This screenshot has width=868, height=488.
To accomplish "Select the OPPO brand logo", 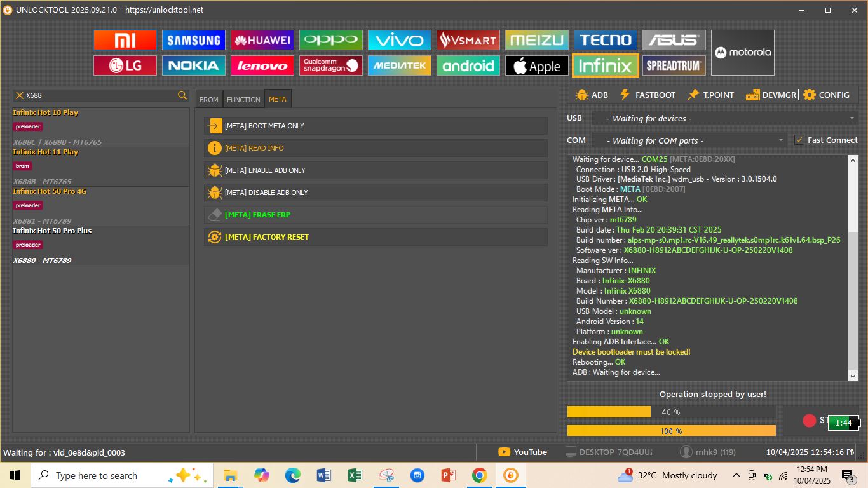I will (x=330, y=40).
